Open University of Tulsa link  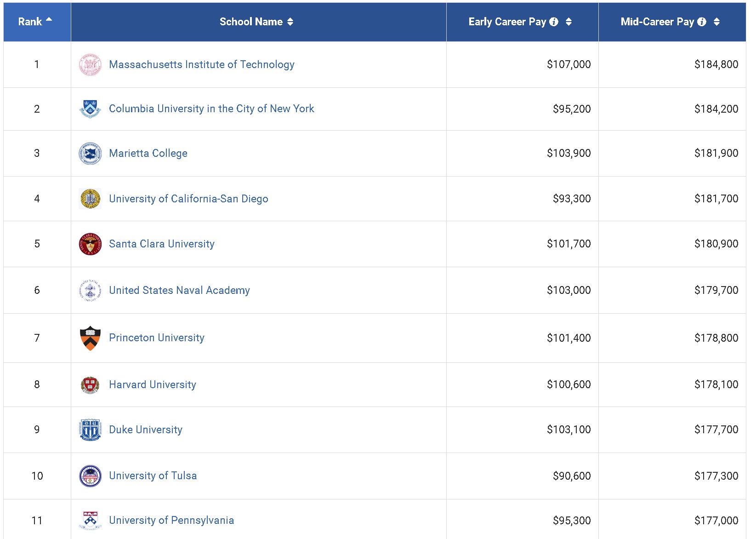(x=153, y=476)
